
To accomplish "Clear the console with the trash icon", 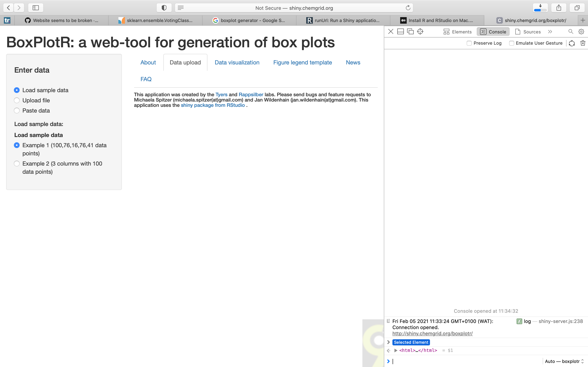I will pos(583,43).
